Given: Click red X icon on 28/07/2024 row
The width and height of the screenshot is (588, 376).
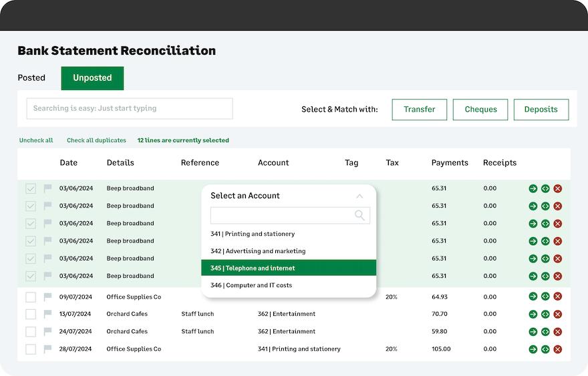Looking at the screenshot, I should click(557, 349).
